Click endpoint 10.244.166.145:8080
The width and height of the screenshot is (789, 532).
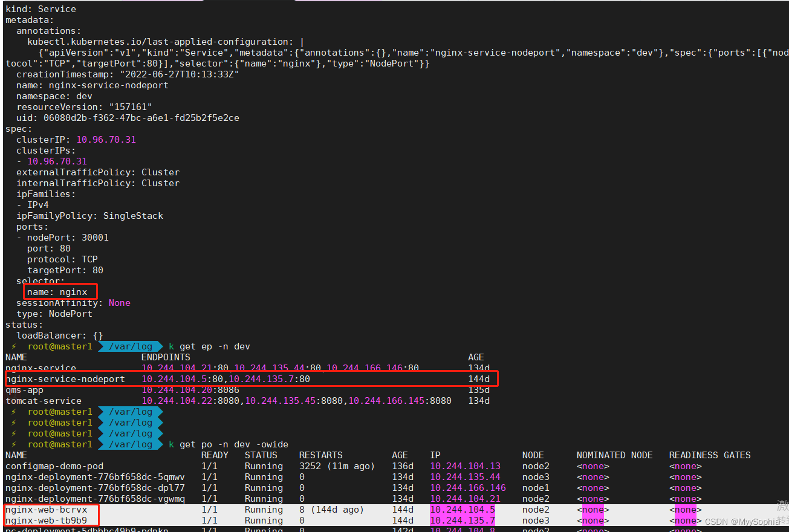(x=400, y=401)
